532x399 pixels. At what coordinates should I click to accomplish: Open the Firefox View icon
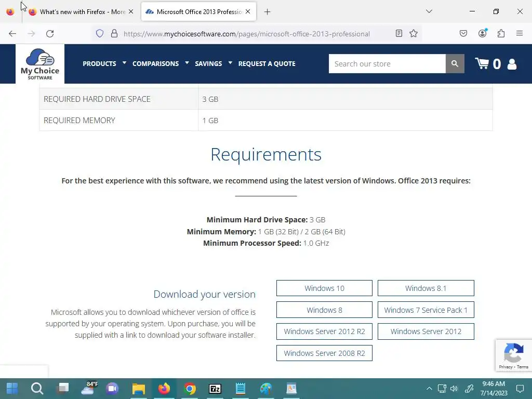coord(10,12)
